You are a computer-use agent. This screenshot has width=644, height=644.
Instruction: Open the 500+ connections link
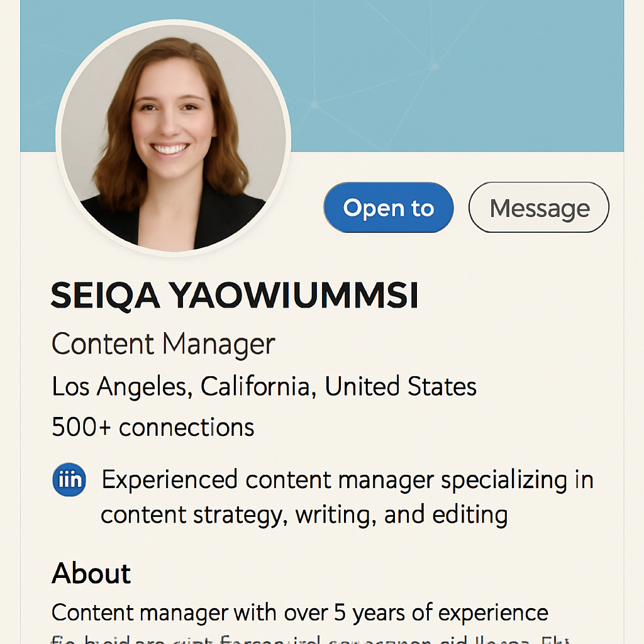(153, 427)
